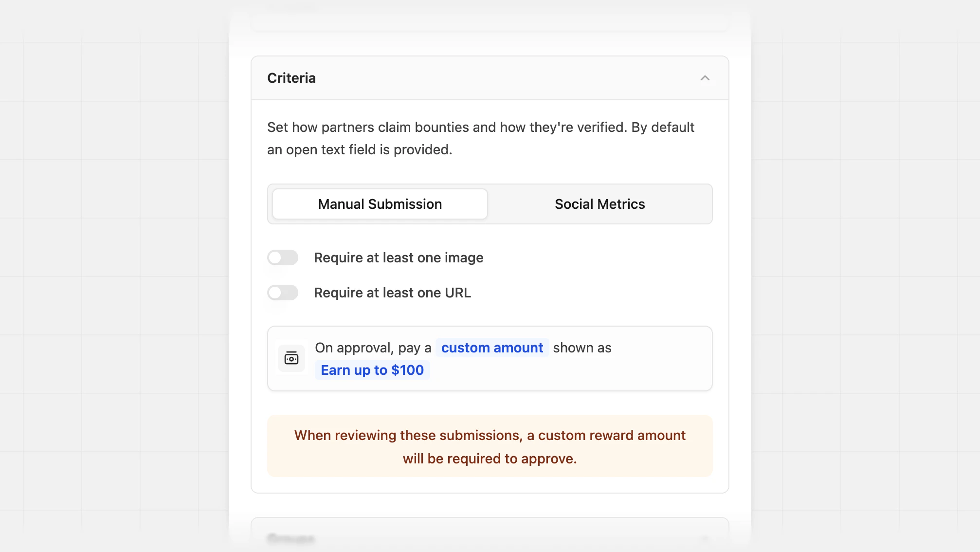Viewport: 980px width, 552px height.
Task: Enable "Require at least one image"
Action: pyautogui.click(x=282, y=258)
